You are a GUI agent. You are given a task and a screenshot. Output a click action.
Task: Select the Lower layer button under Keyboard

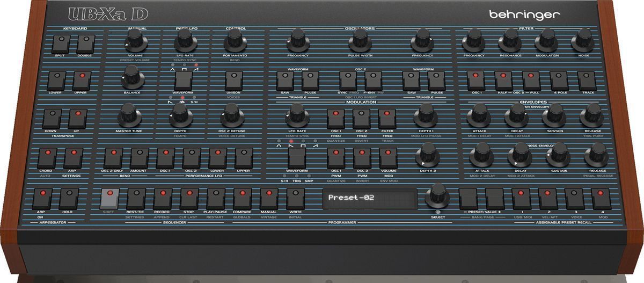(x=56, y=81)
